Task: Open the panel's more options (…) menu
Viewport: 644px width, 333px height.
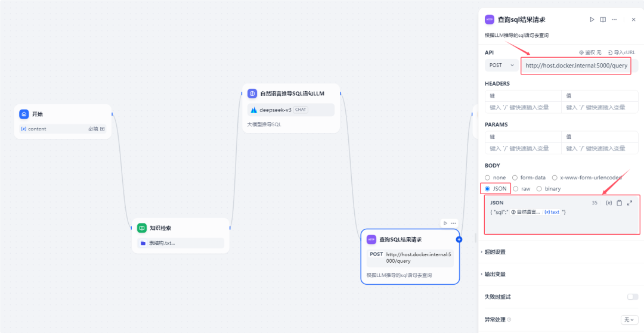Action: [614, 20]
